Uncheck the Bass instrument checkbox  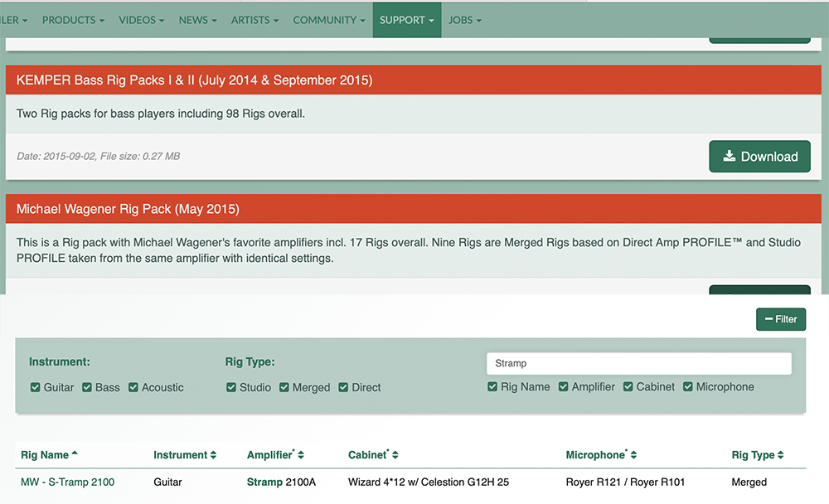coord(87,388)
